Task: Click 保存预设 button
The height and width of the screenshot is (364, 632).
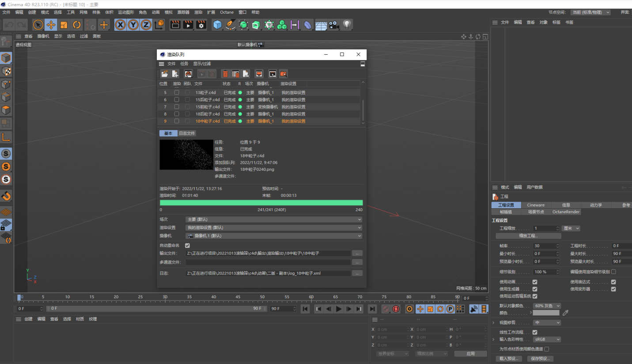Action: pyautogui.click(x=540, y=359)
